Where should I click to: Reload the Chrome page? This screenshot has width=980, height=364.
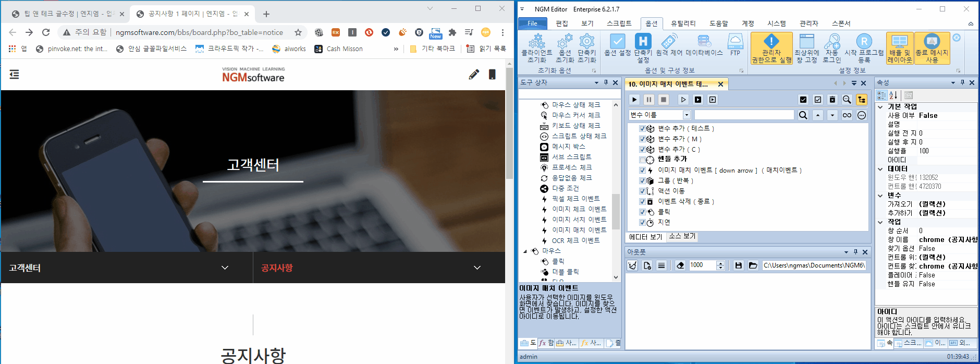tap(46, 32)
